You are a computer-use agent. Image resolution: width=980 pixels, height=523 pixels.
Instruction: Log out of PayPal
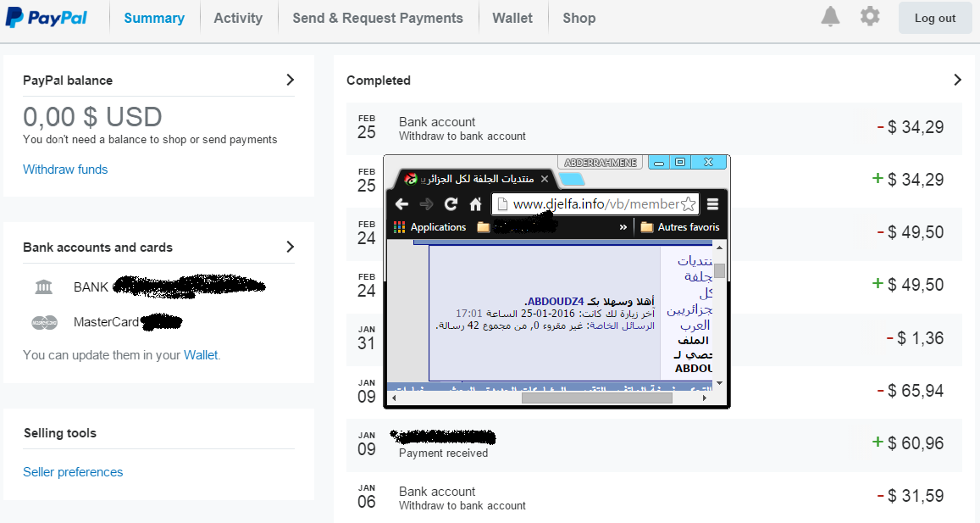click(x=935, y=18)
